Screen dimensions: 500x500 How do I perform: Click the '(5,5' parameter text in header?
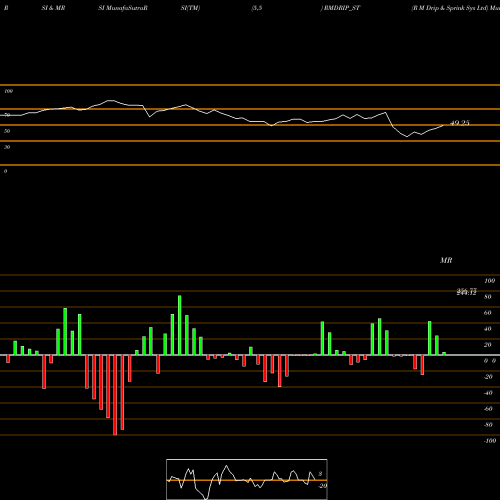[x=257, y=8]
